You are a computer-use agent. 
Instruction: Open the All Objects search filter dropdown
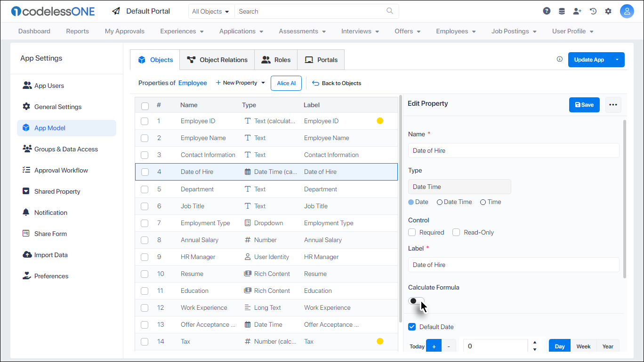point(211,11)
